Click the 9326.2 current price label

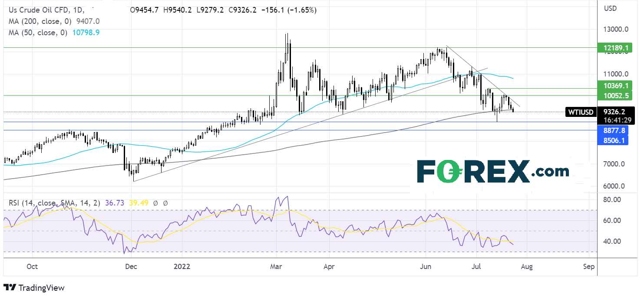tap(614, 111)
